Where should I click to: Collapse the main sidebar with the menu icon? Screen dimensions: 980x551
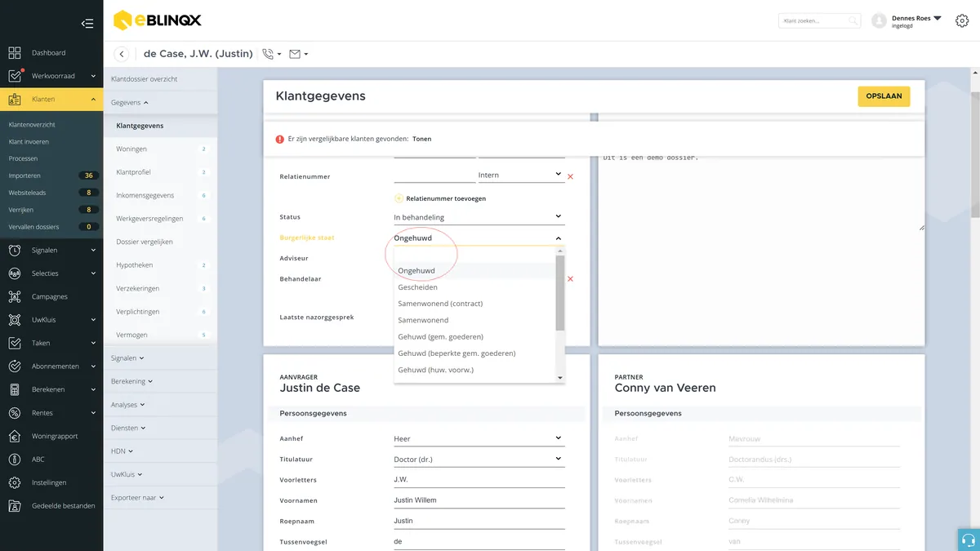87,24
